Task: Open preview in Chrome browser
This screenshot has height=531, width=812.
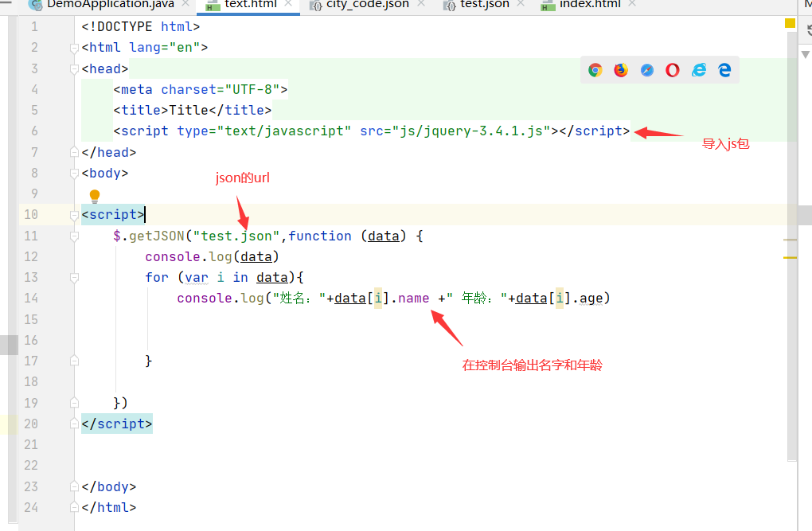Action: click(595, 70)
